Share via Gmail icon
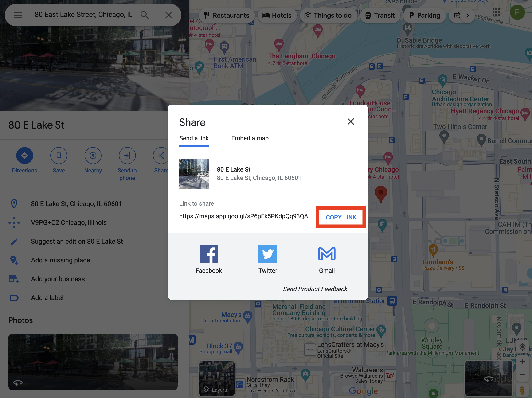This screenshot has height=398, width=532. pyautogui.click(x=327, y=254)
